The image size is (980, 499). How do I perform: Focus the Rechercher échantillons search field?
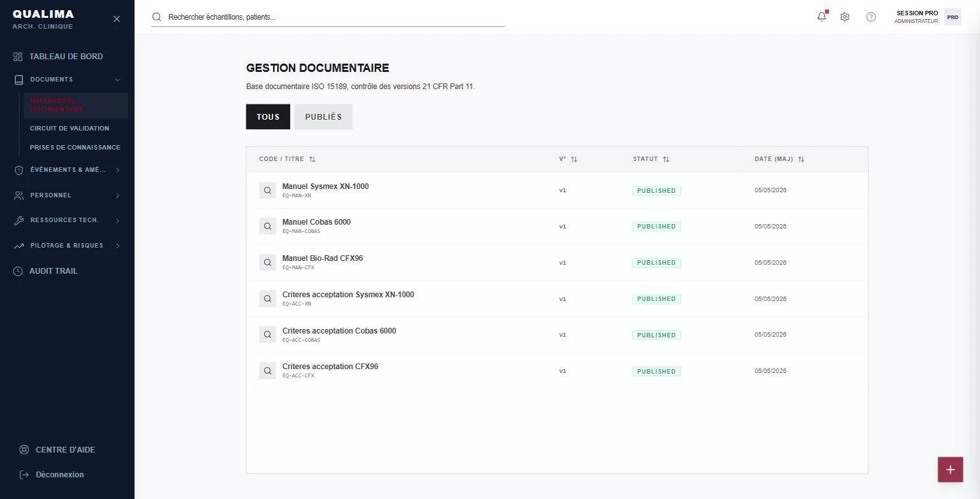tap(328, 17)
